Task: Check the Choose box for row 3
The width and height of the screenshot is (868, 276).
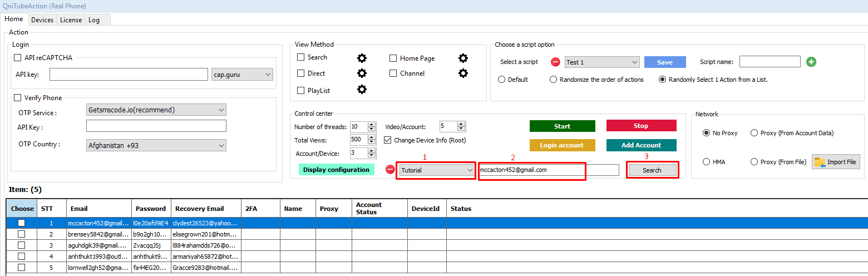Action: click(21, 245)
